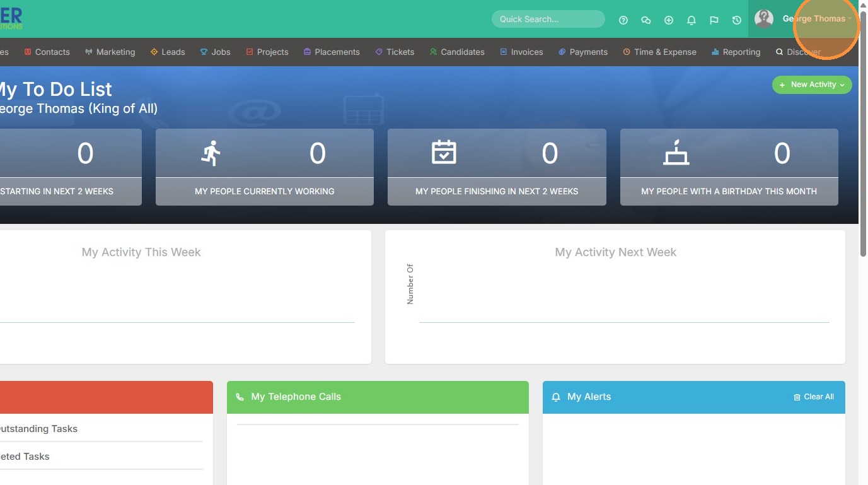Click the phone icon beside My Telephone Calls

[x=240, y=397]
